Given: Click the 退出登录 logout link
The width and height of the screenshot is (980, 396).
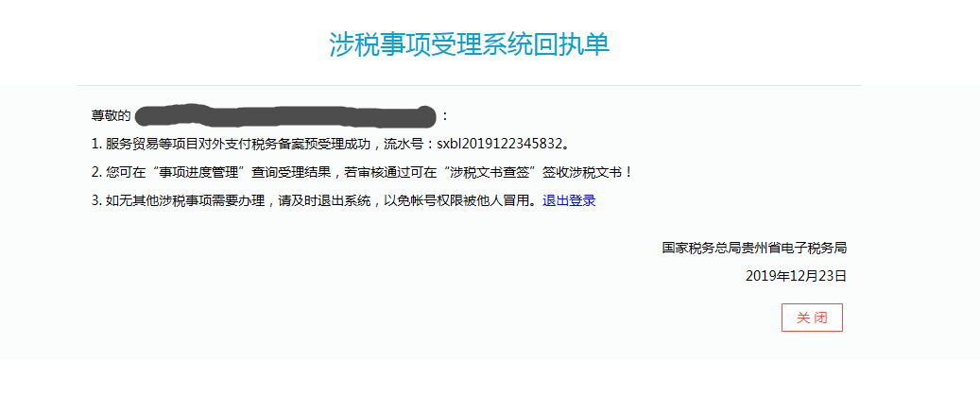Looking at the screenshot, I should tap(569, 200).
